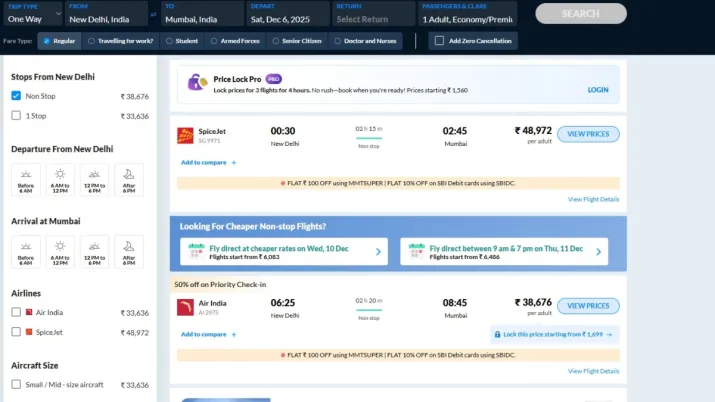The width and height of the screenshot is (715, 402).
Task: Click the Air India 06:25 departure time
Action: [283, 303]
